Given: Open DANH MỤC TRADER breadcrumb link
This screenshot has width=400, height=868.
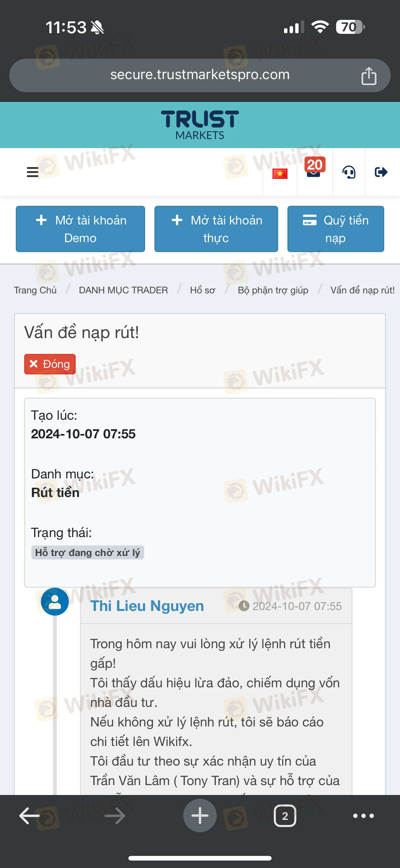Looking at the screenshot, I should [123, 290].
